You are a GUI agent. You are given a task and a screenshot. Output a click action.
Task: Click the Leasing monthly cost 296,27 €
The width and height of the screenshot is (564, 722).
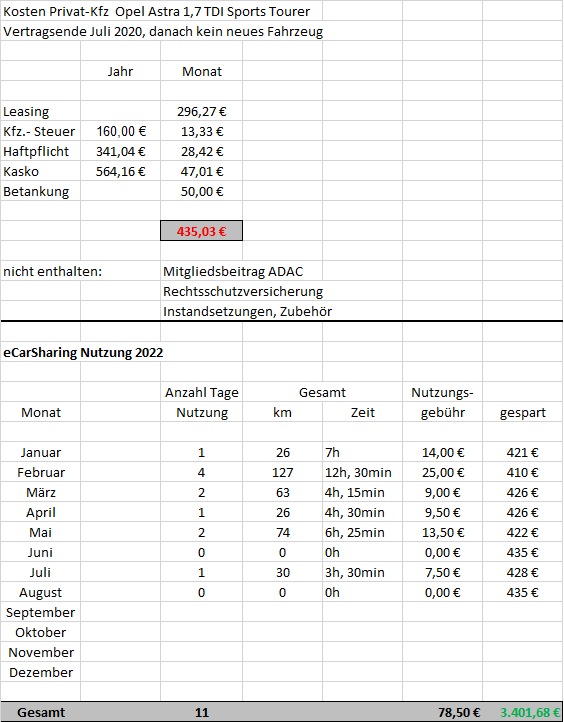[x=201, y=111]
